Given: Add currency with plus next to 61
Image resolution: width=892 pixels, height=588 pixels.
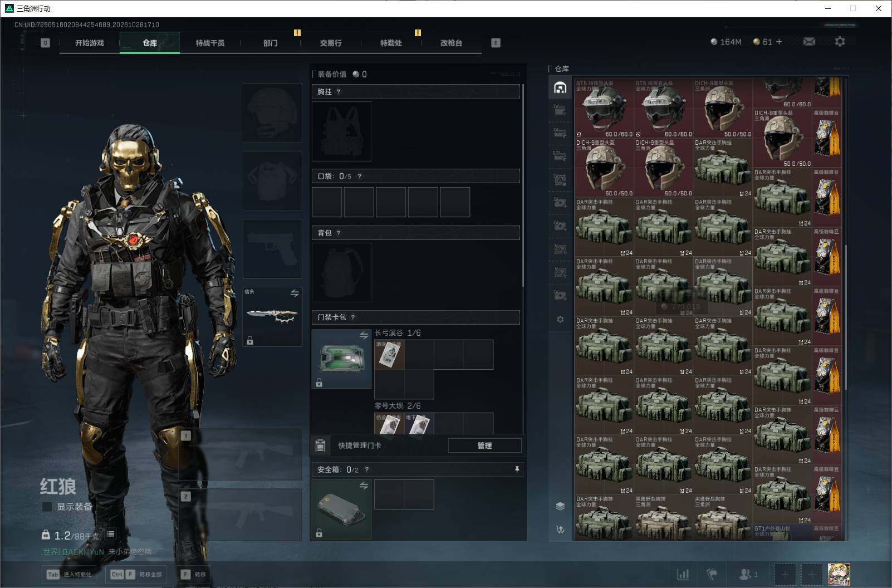Looking at the screenshot, I should click(778, 42).
